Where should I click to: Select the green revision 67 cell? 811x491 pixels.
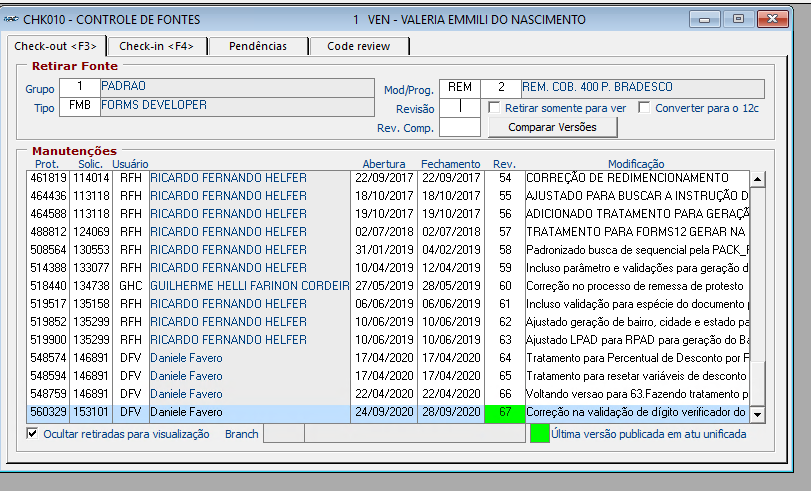pos(505,412)
